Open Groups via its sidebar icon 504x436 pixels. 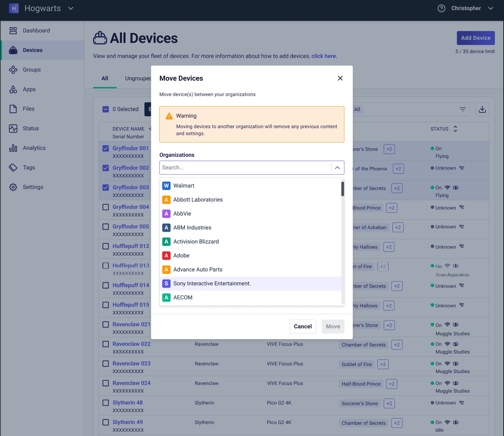click(x=13, y=70)
